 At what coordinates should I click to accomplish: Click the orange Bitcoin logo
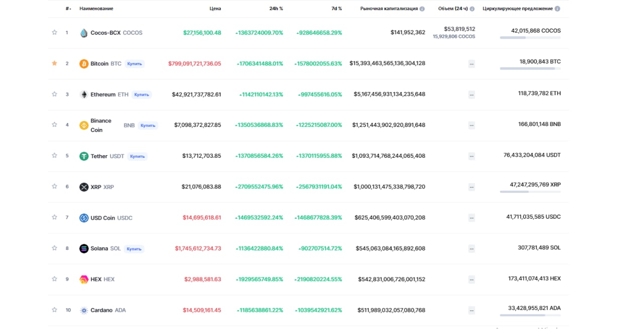pos(84,64)
